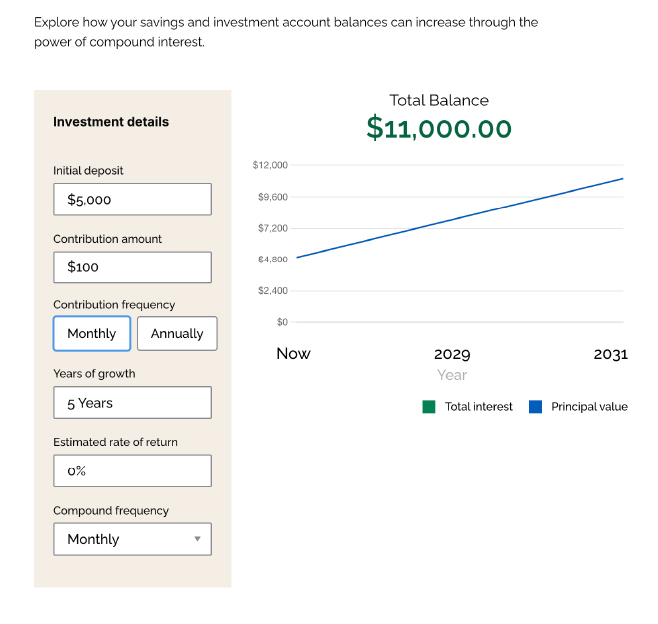The image size is (658, 624).
Task: Click the blue Principal value swatch
Action: [535, 407]
